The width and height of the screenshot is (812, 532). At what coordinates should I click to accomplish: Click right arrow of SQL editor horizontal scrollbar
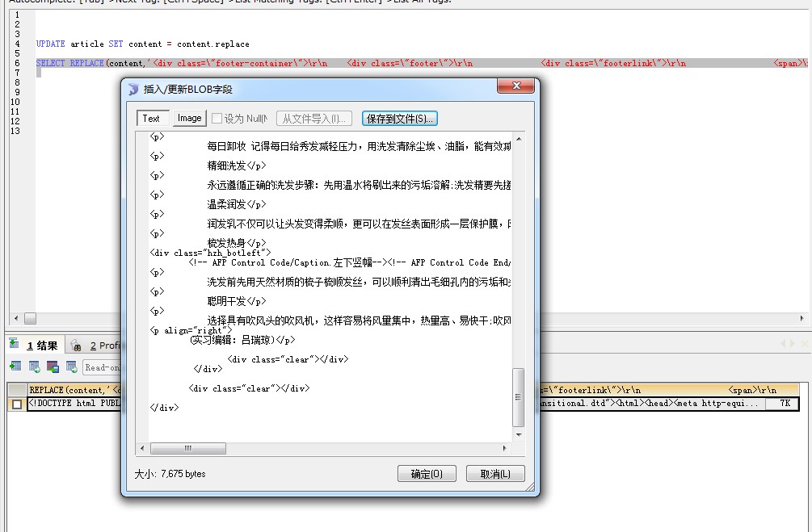(802, 318)
